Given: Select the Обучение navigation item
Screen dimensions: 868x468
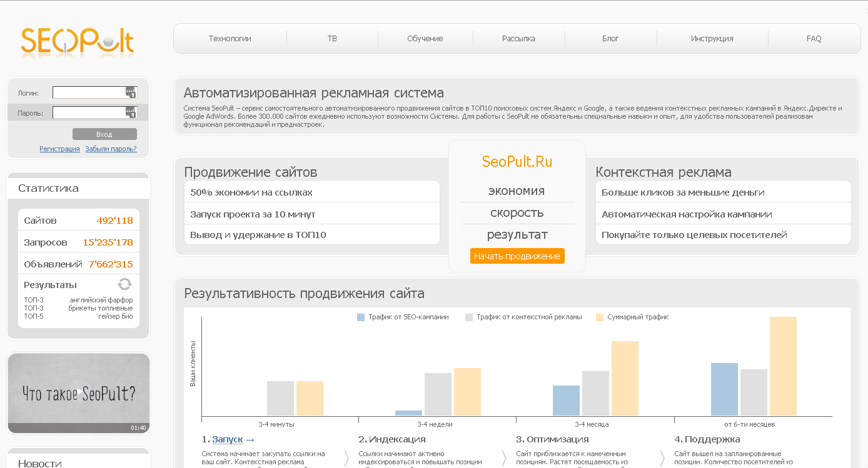Looking at the screenshot, I should (x=425, y=38).
